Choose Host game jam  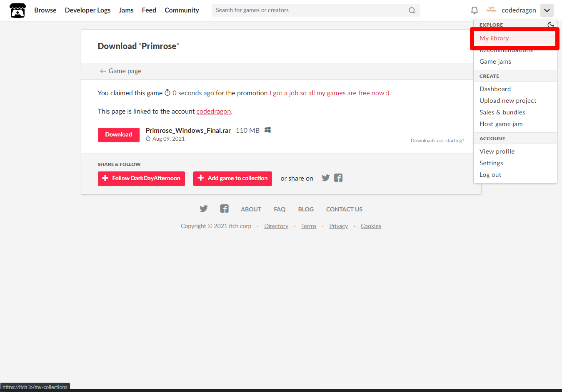pyautogui.click(x=515, y=124)
